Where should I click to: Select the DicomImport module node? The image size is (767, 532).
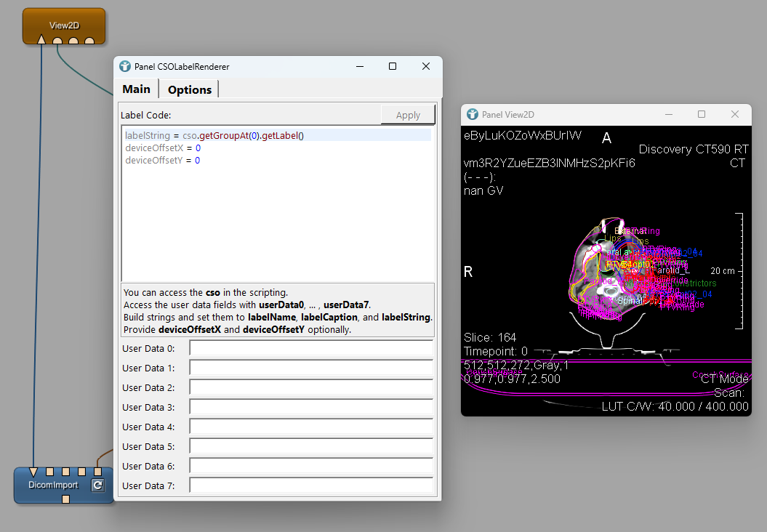pos(55,485)
